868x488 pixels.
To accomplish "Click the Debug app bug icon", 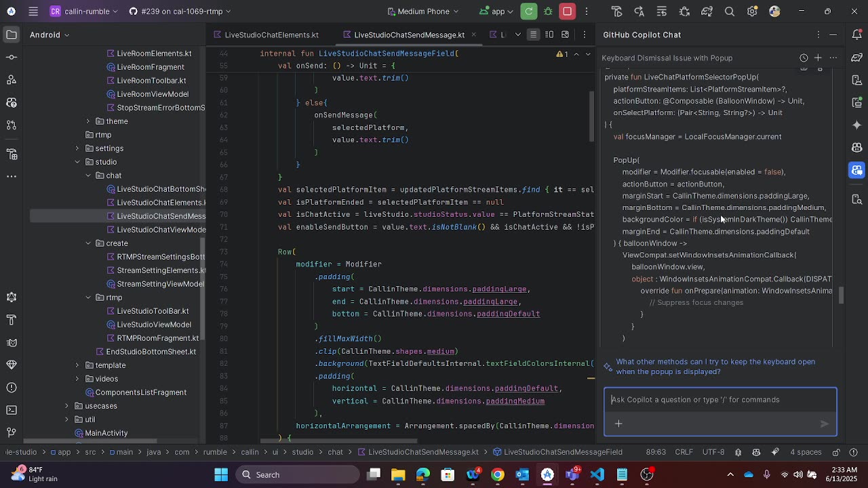I will click(x=548, y=12).
